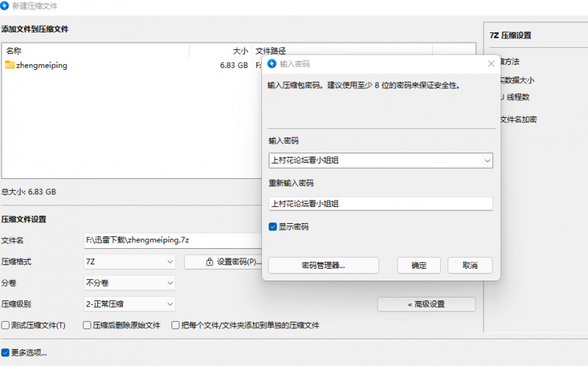Click the lock icon on 设置密码 button
This screenshot has width=588, height=366.
[210, 261]
